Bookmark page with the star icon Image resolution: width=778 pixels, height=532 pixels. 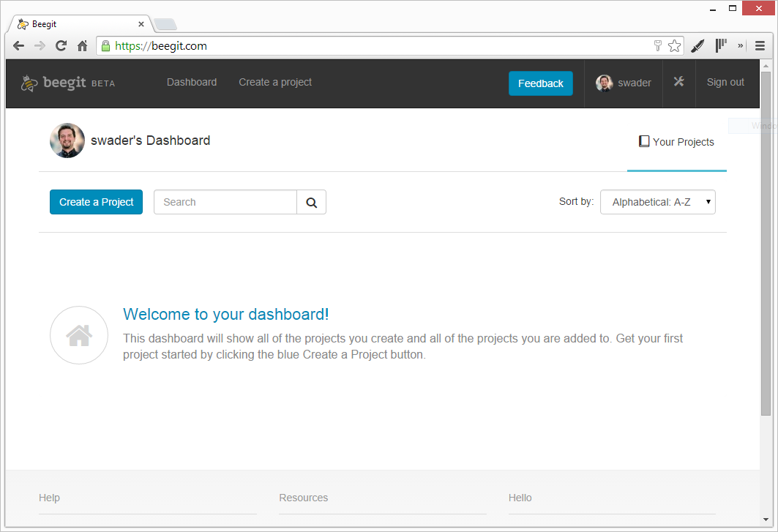pyautogui.click(x=674, y=46)
